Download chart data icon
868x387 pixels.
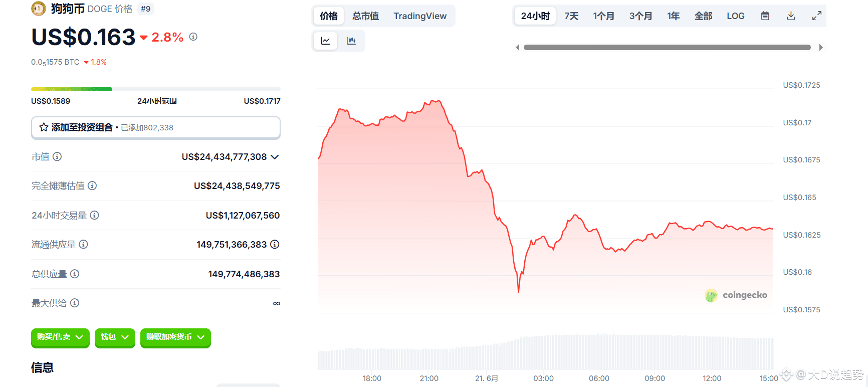point(791,16)
